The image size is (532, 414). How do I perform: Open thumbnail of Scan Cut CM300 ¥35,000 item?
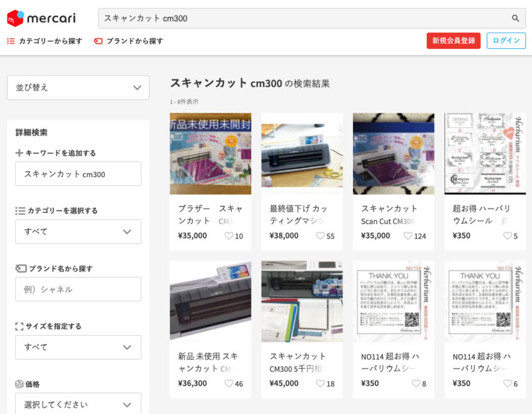pyautogui.click(x=394, y=154)
